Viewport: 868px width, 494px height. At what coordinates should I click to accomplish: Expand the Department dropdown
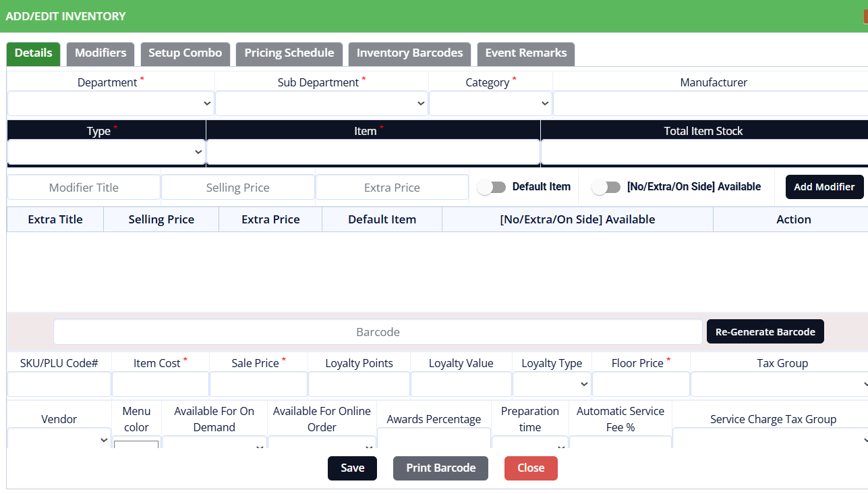[111, 104]
